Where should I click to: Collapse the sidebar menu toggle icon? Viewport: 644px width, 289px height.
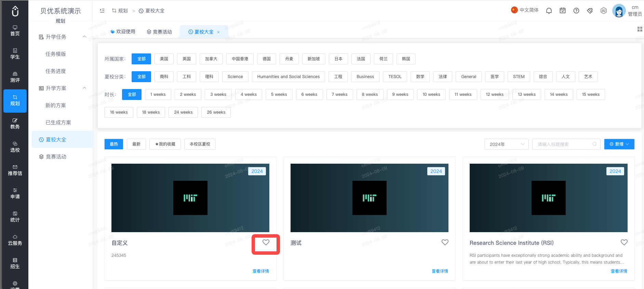click(102, 11)
